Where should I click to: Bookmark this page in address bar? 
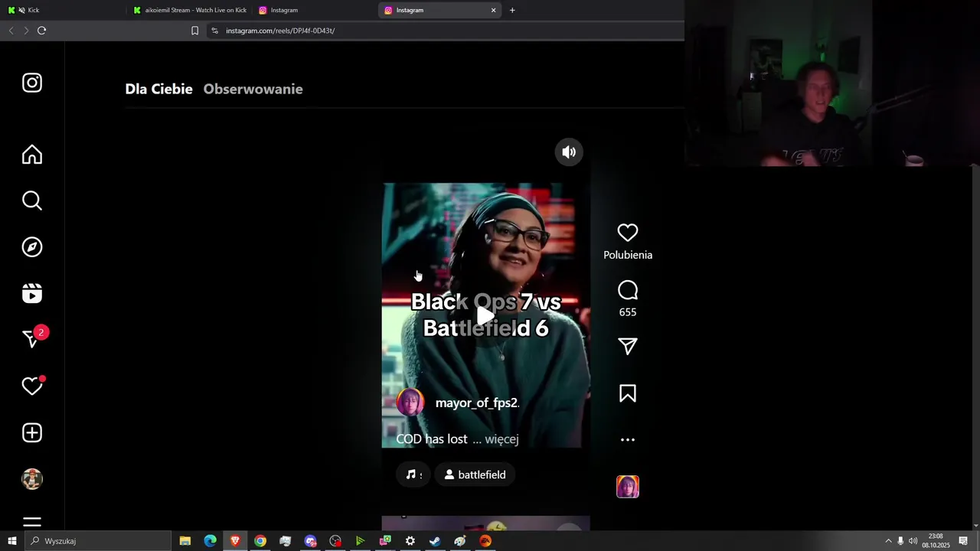pos(194,31)
